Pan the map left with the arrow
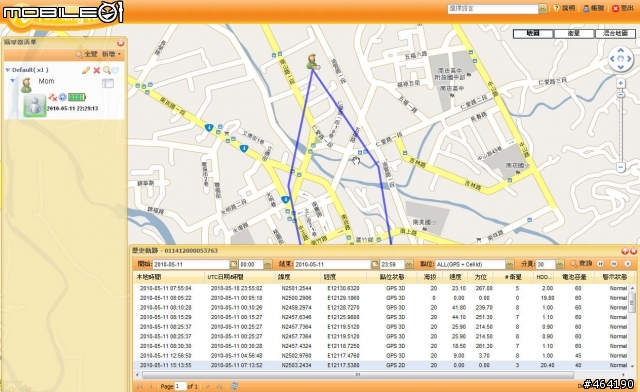Viewport: 640px width, 392px height. 612,59
